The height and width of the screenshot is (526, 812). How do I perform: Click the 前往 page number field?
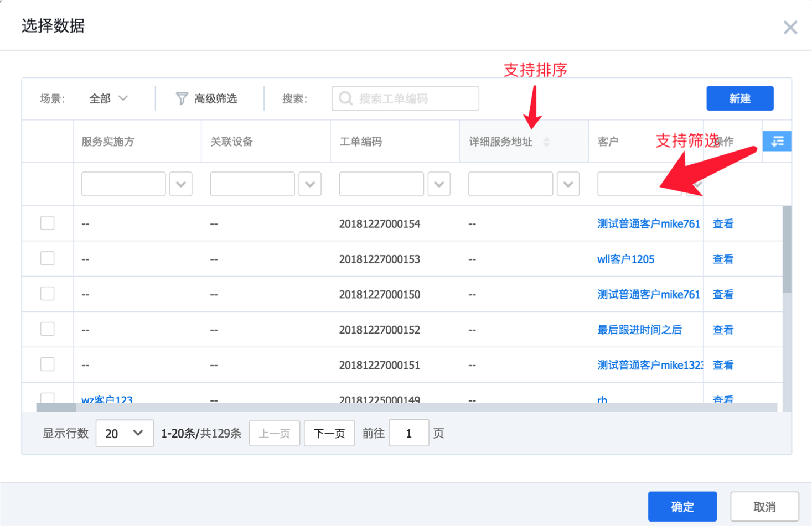[409, 433]
